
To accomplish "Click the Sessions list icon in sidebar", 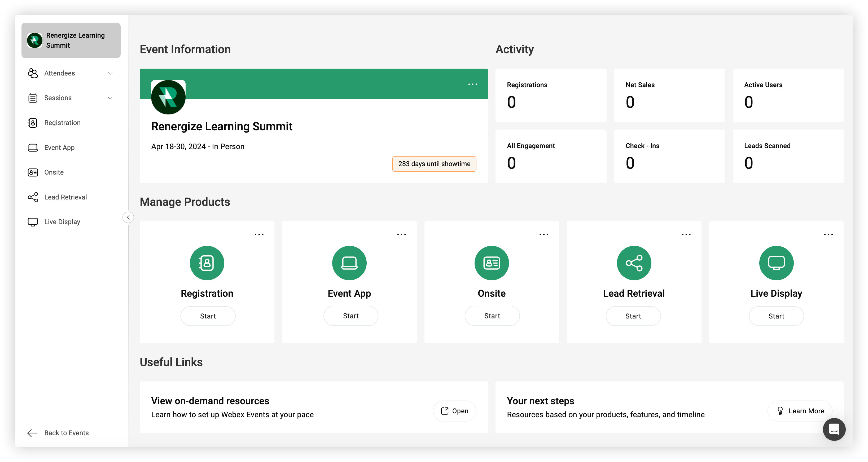I will pyautogui.click(x=33, y=98).
